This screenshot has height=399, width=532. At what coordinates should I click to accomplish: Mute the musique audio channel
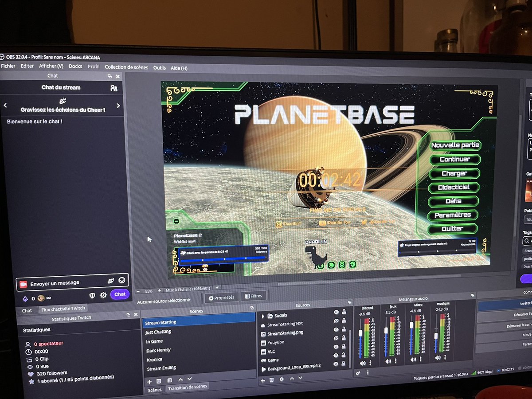[438, 358]
